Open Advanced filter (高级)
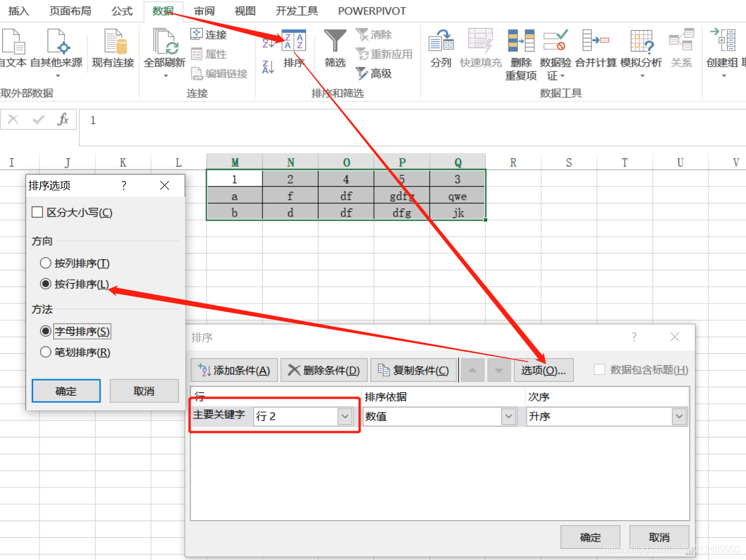Screen dimensions: 746x560 pyautogui.click(x=374, y=73)
